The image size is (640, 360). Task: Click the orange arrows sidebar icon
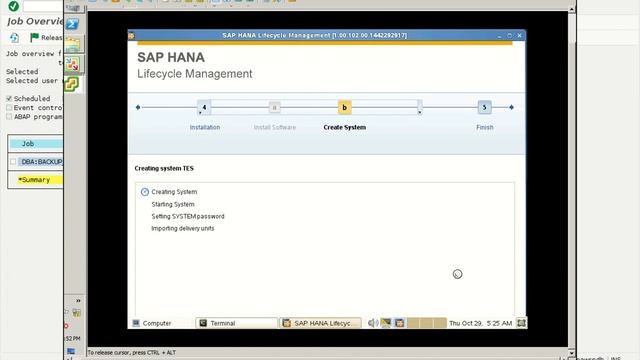click(x=72, y=64)
